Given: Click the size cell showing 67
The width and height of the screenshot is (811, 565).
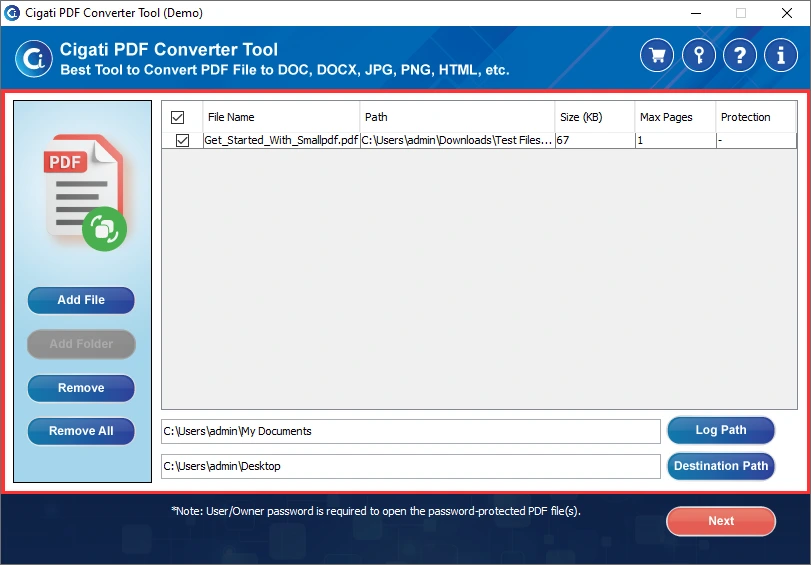Looking at the screenshot, I should [595, 140].
